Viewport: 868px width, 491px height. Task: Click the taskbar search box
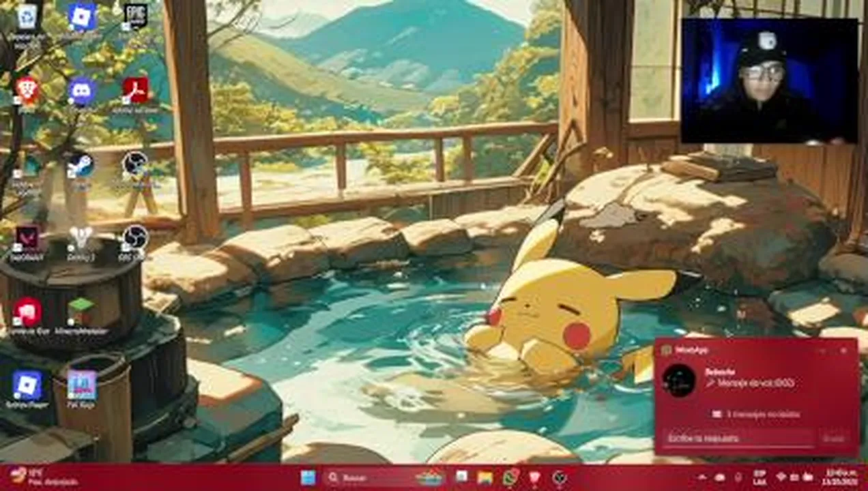pyautogui.click(x=384, y=477)
